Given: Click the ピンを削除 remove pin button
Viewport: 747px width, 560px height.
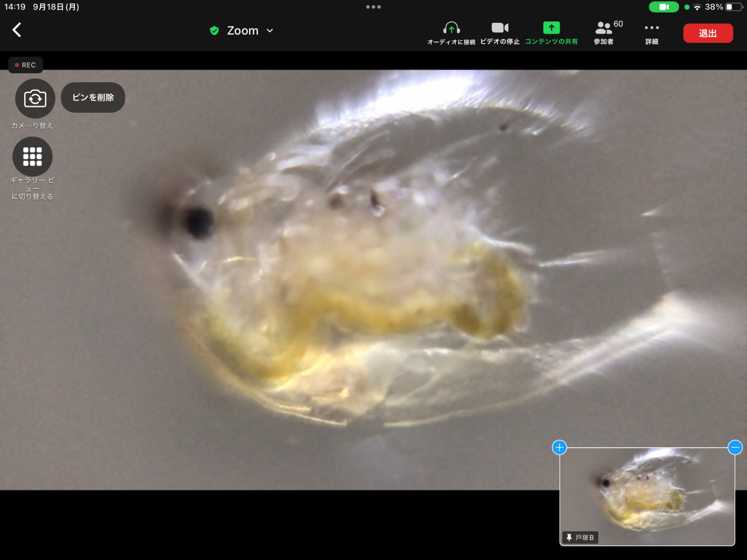Looking at the screenshot, I should coord(93,98).
